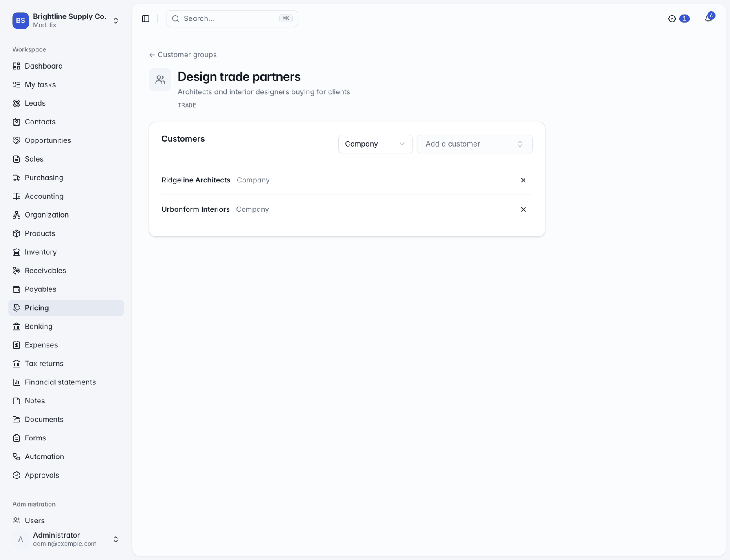The width and height of the screenshot is (730, 560).
Task: Go back to Customer groups
Action: (x=183, y=55)
